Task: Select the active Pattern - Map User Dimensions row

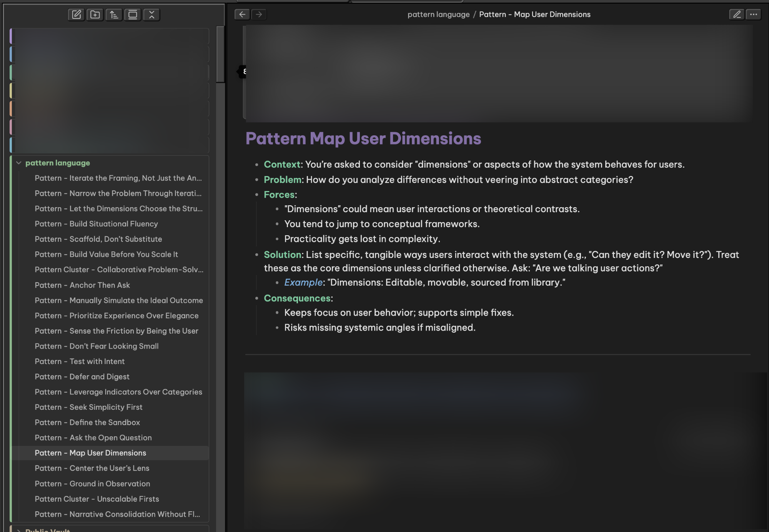Action: pyautogui.click(x=110, y=453)
